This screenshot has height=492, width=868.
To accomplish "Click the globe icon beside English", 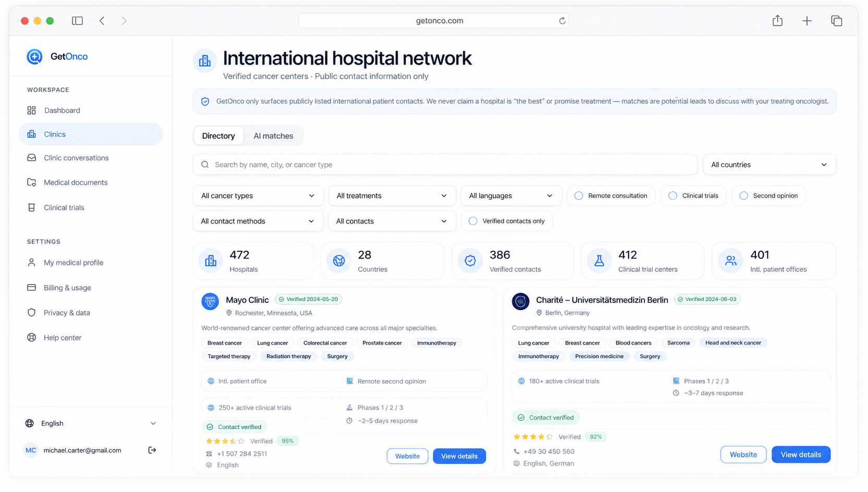I will click(30, 423).
